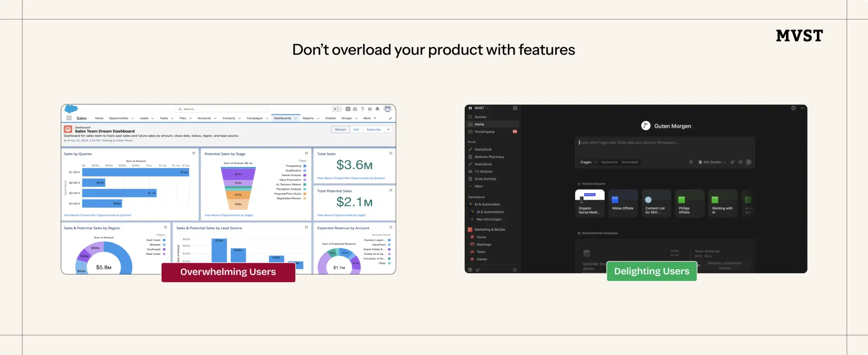
Task: Open the Organic Social Media recent card
Action: (589, 203)
